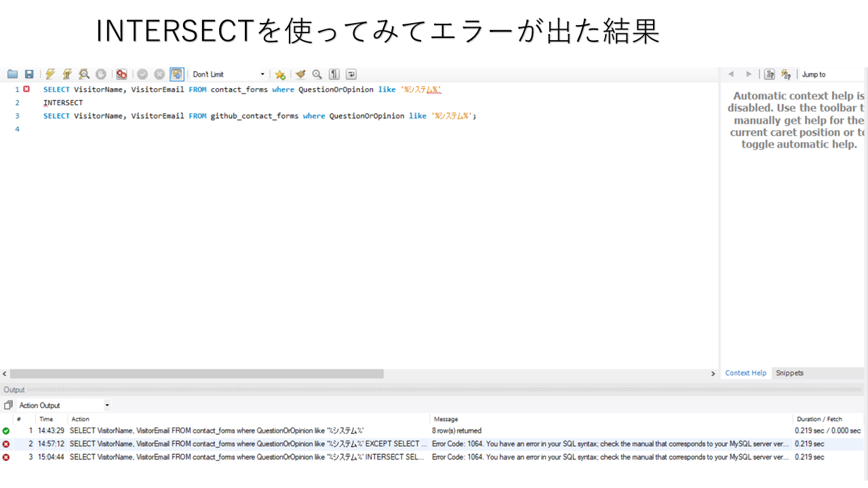This screenshot has height=488, width=868.
Task: Click the Duration / Fetch column header
Action: point(829,419)
